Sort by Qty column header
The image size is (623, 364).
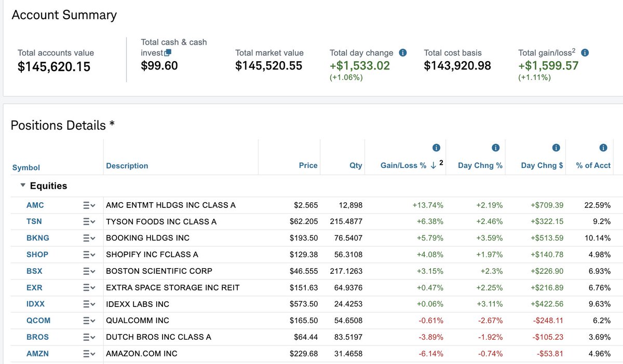tap(356, 165)
